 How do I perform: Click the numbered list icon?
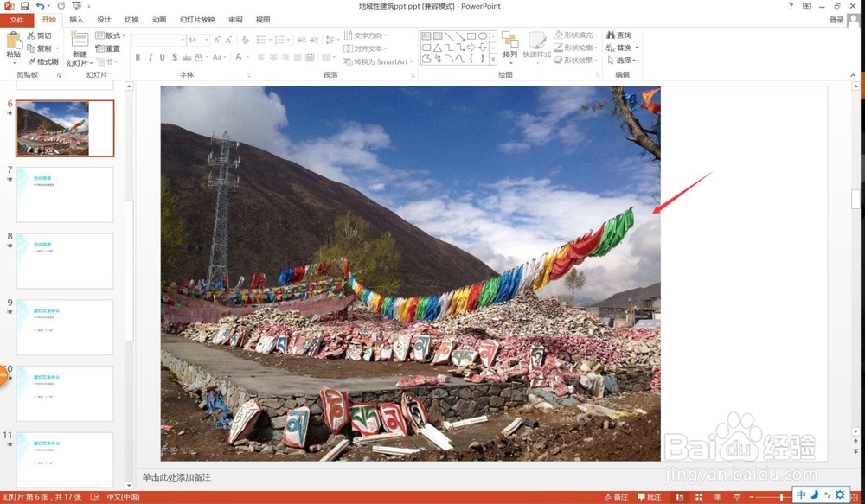pos(281,41)
